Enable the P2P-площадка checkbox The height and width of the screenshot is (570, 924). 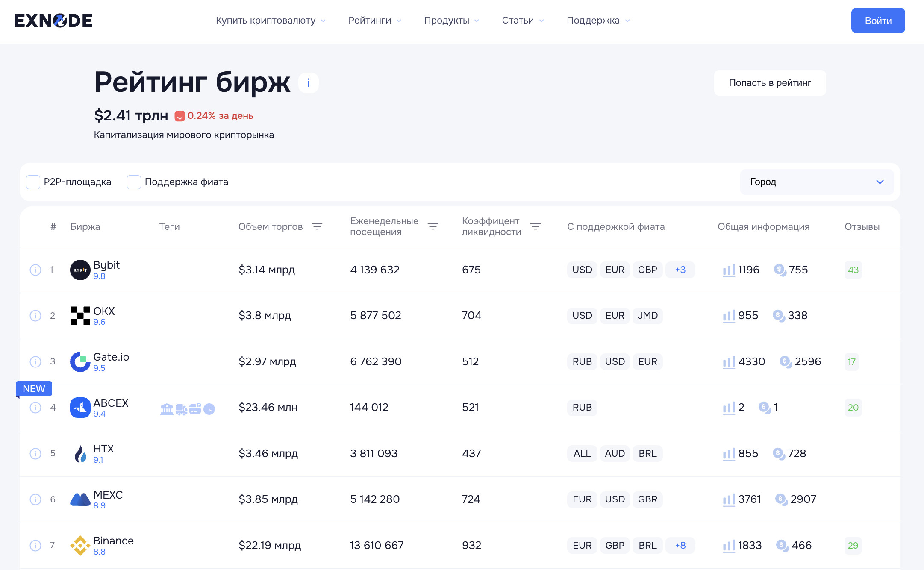(x=33, y=182)
